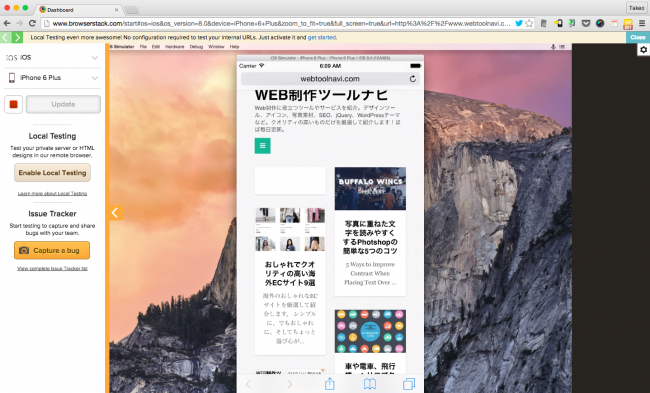Screen dimensions: 650x393
Task: Open the Edit menu in iOS Simulator
Action: click(x=156, y=47)
